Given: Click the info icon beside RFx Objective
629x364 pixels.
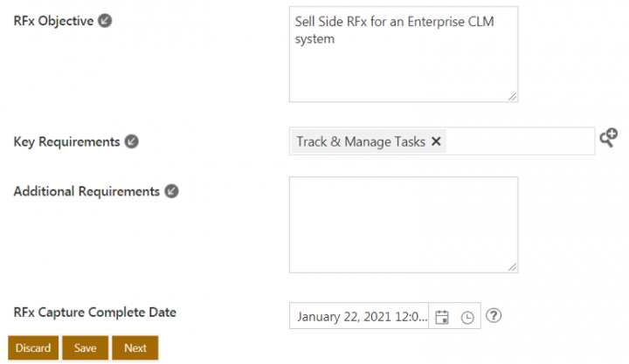Looking at the screenshot, I should [x=105, y=21].
